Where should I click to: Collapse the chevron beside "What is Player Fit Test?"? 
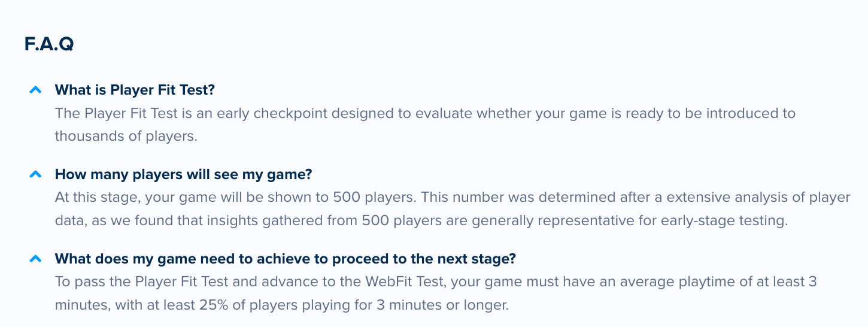pos(35,90)
